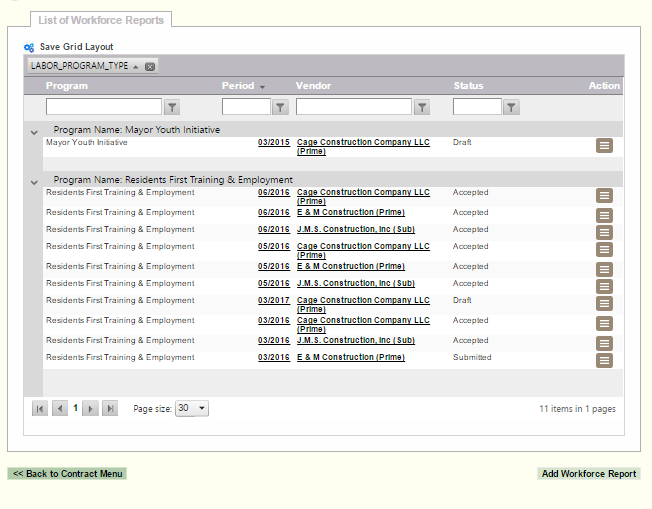Open action menu for Mayor Youth Initiative row
The width and height of the screenshot is (652, 509).
point(604,146)
